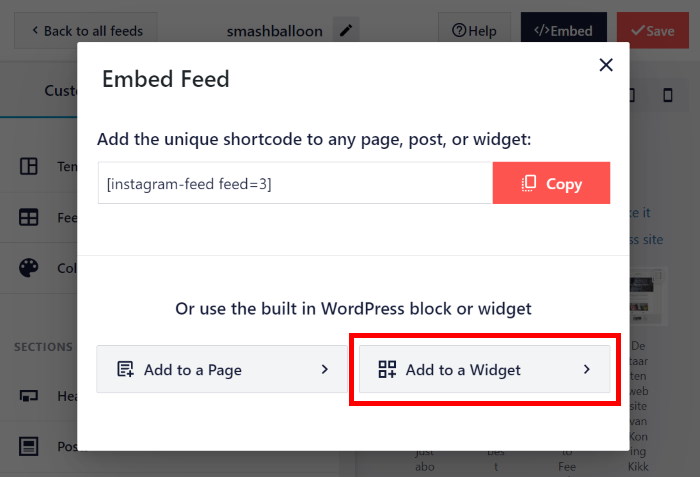Click the Feed layout grid icon
Image resolution: width=700 pixels, height=477 pixels.
click(x=29, y=217)
